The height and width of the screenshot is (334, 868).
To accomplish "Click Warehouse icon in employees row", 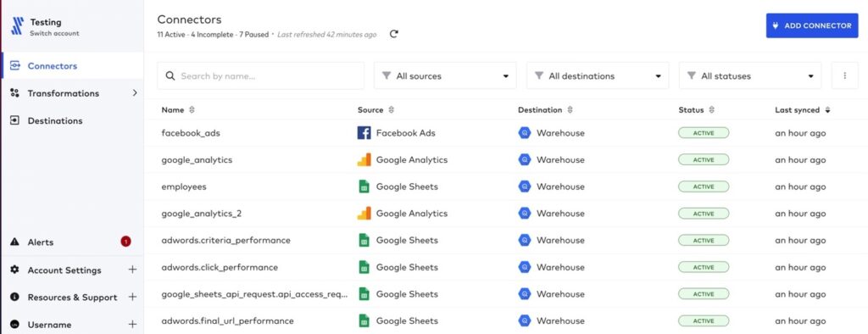I will click(x=524, y=186).
